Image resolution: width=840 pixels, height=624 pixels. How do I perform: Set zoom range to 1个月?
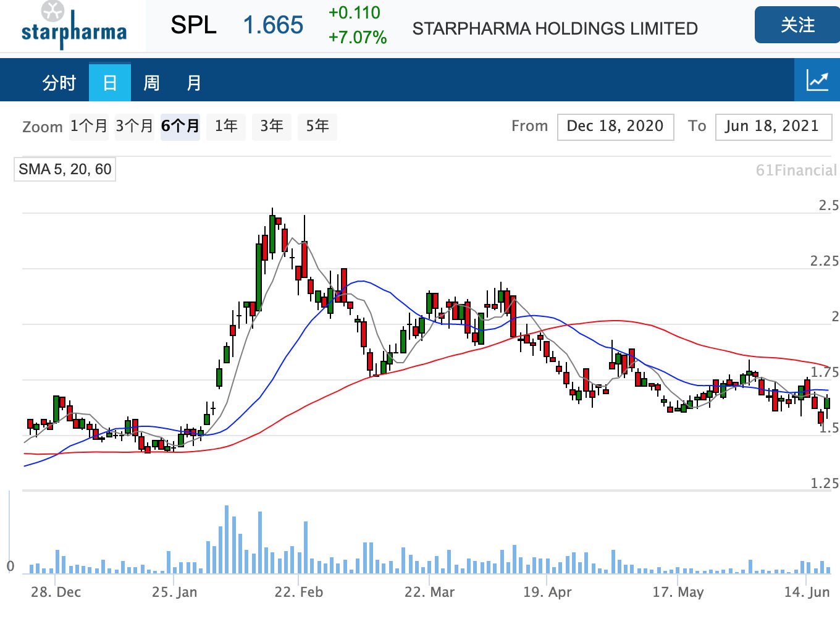coord(88,126)
